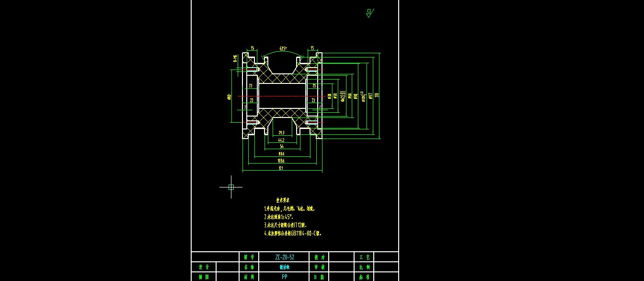Click the 日期 label cell
This screenshot has height=281, width=644.
tap(319, 277)
